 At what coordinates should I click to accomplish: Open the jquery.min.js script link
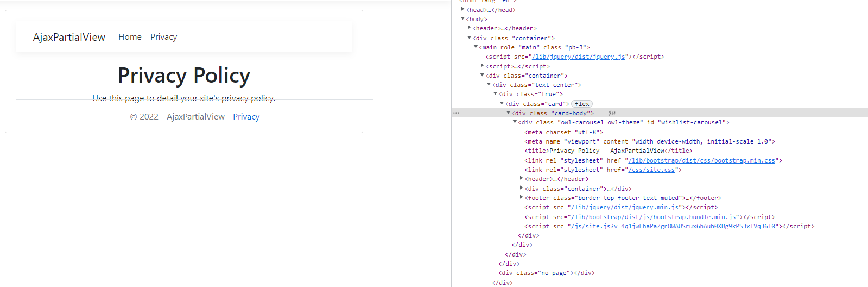pyautogui.click(x=625, y=207)
